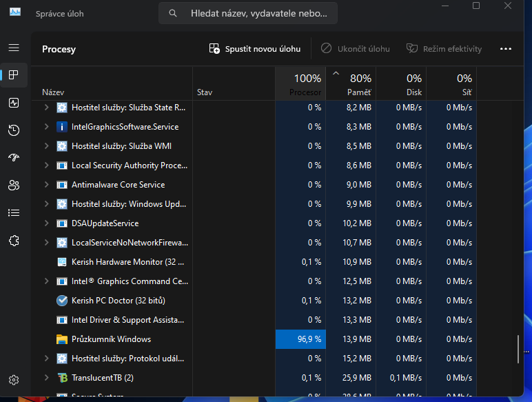Expand Hostitel služby: Windows Upd... row

tap(46, 204)
